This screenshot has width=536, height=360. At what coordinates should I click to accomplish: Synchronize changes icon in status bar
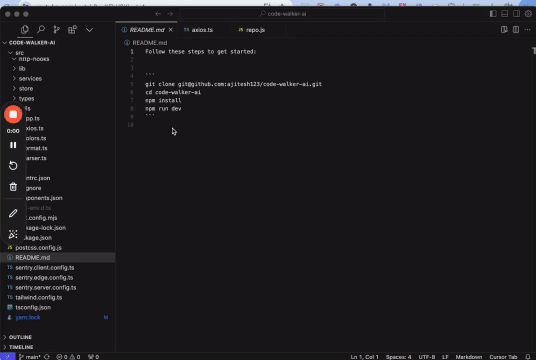point(47,357)
